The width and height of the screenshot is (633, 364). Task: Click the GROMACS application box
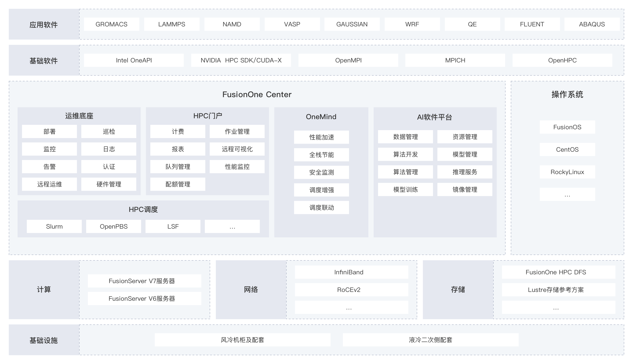(x=111, y=24)
